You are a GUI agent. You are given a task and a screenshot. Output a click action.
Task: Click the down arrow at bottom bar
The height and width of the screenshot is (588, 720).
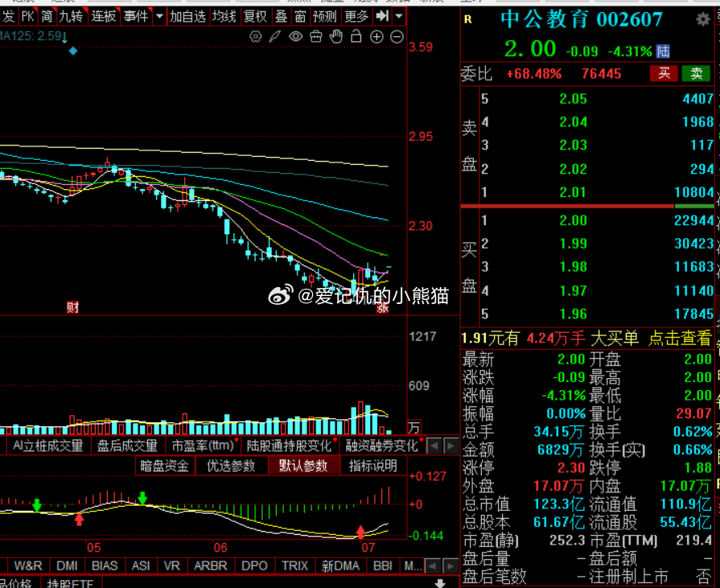tap(440, 583)
